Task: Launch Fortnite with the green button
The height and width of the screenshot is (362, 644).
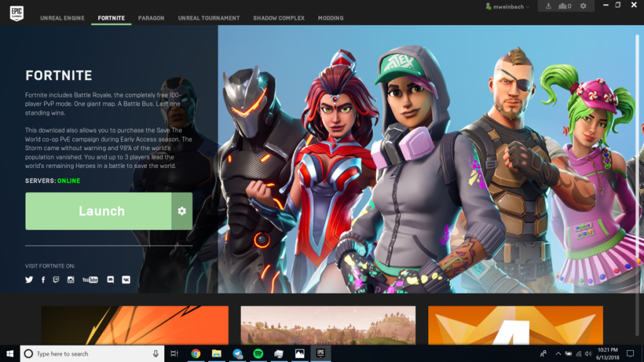Action: (99, 211)
